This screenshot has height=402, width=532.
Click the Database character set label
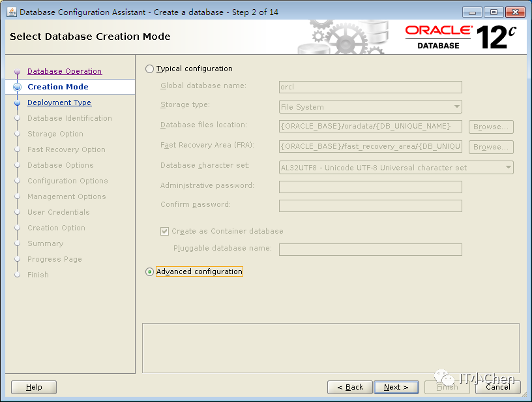[205, 165]
